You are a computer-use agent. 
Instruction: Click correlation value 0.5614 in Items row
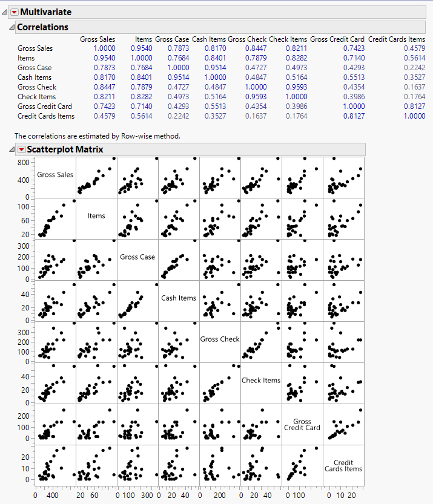[x=414, y=58]
